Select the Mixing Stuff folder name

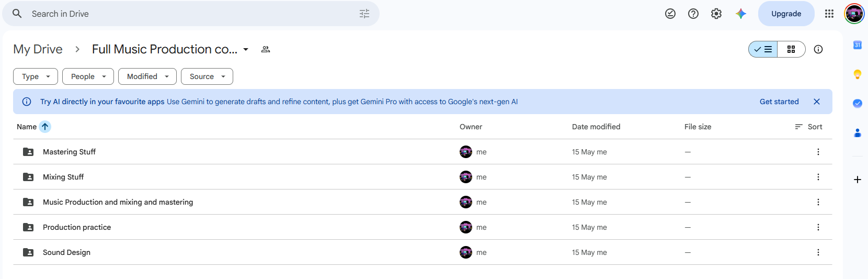pyautogui.click(x=63, y=177)
